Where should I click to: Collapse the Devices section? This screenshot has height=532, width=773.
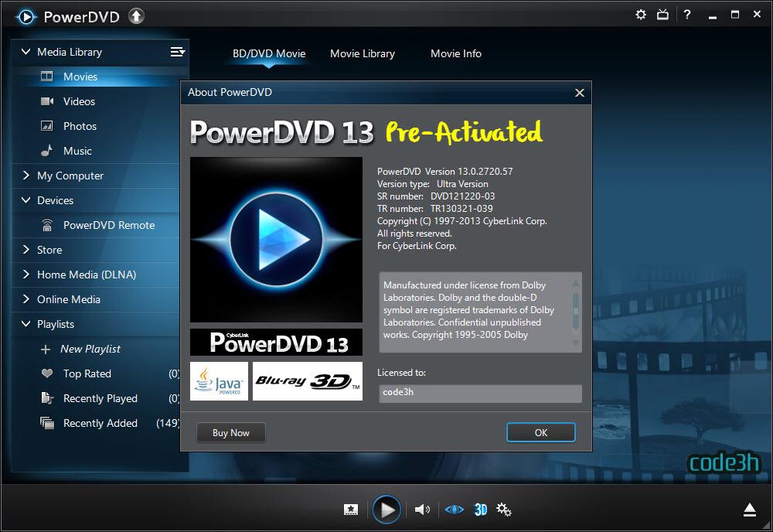click(x=26, y=199)
